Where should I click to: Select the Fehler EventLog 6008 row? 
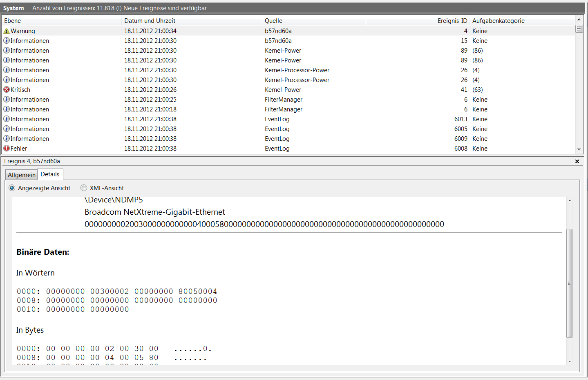(288, 149)
